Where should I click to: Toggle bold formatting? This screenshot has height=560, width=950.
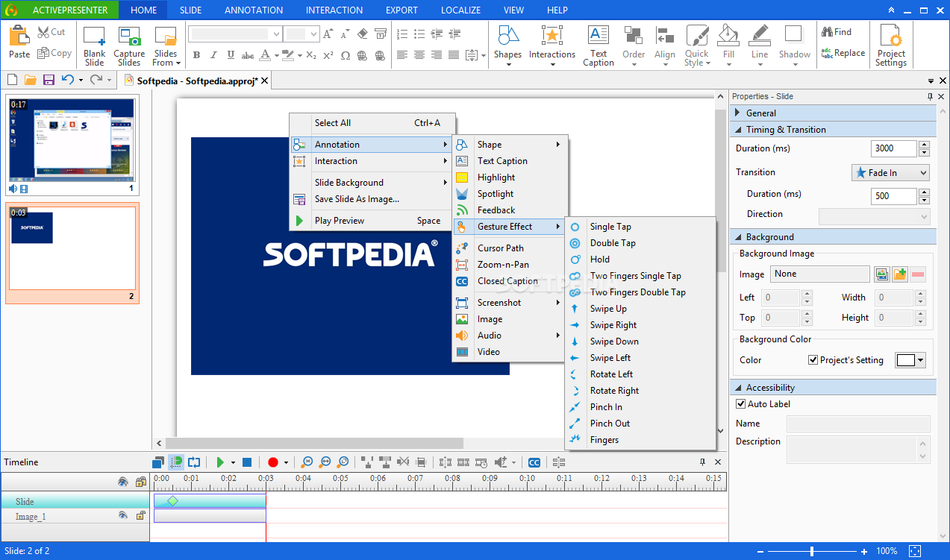coord(196,55)
